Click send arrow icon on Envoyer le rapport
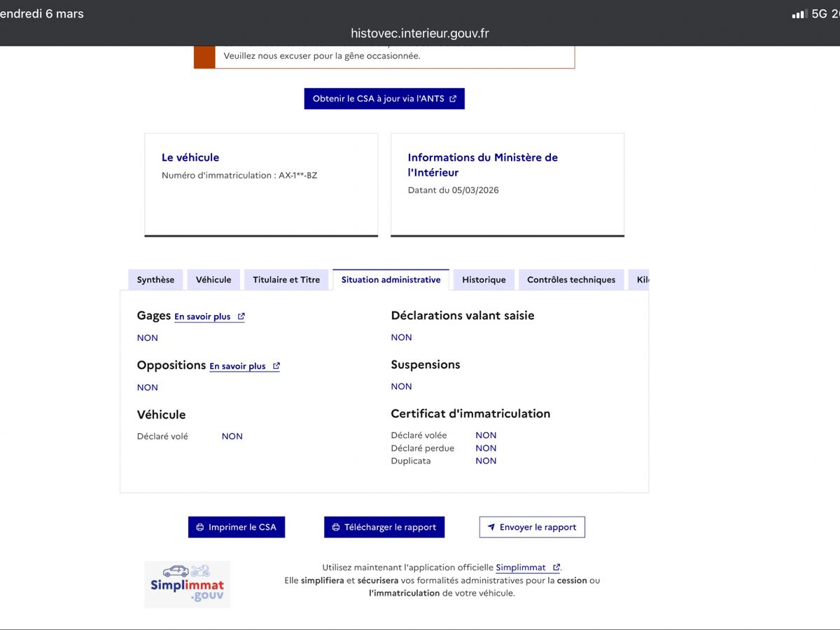 pos(491,527)
